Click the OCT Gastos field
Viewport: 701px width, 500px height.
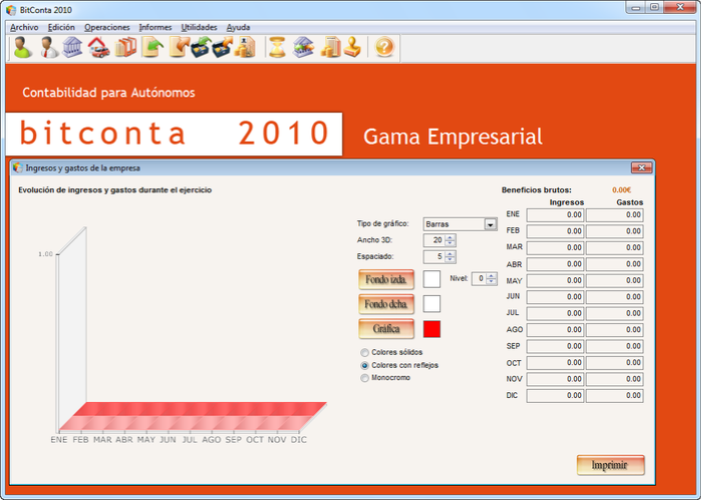point(615,363)
